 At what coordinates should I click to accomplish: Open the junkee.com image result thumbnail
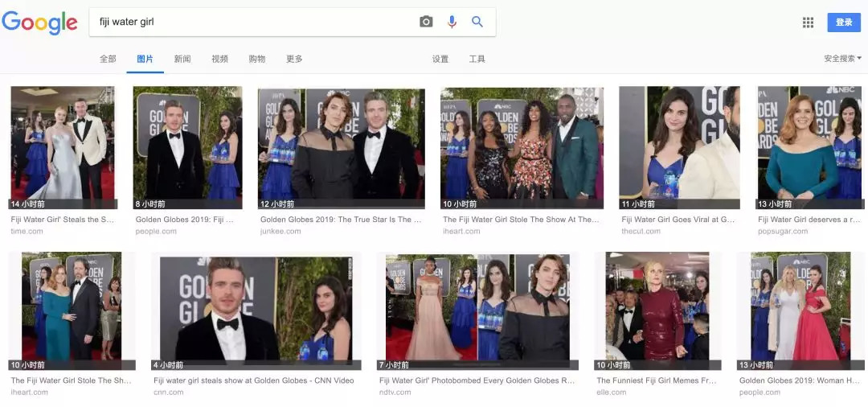pos(342,147)
